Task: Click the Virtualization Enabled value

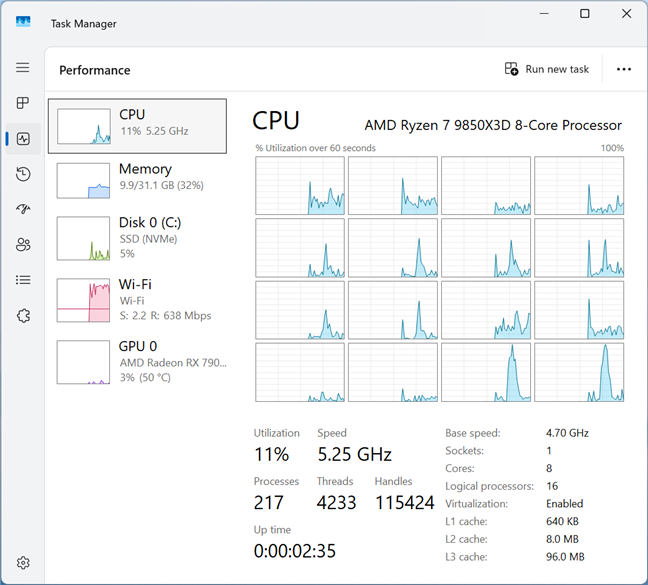Action: coord(565,504)
